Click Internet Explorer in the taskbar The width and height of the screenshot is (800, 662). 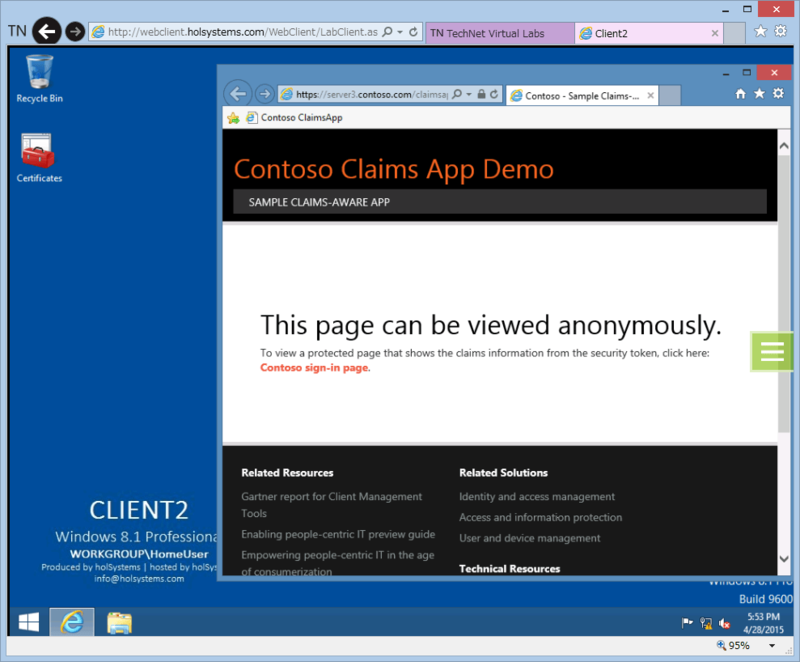click(72, 622)
